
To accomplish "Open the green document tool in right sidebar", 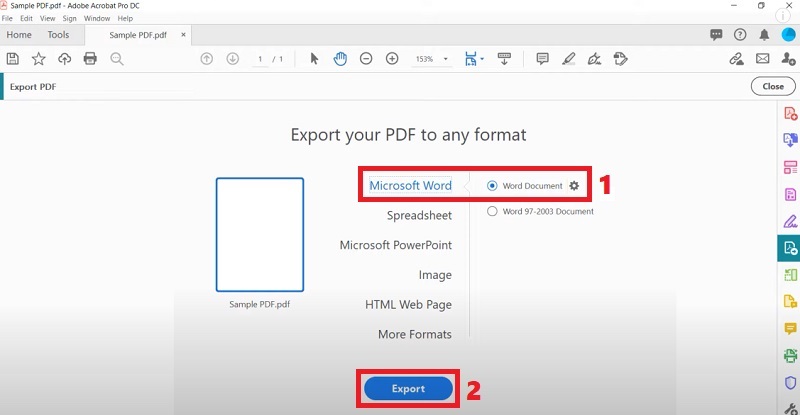I will tap(790, 275).
